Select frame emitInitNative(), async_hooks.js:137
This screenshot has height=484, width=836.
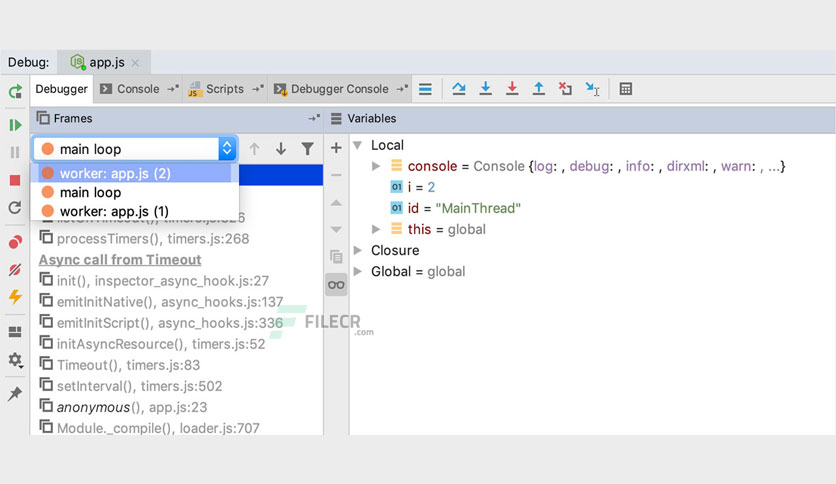pos(161,302)
